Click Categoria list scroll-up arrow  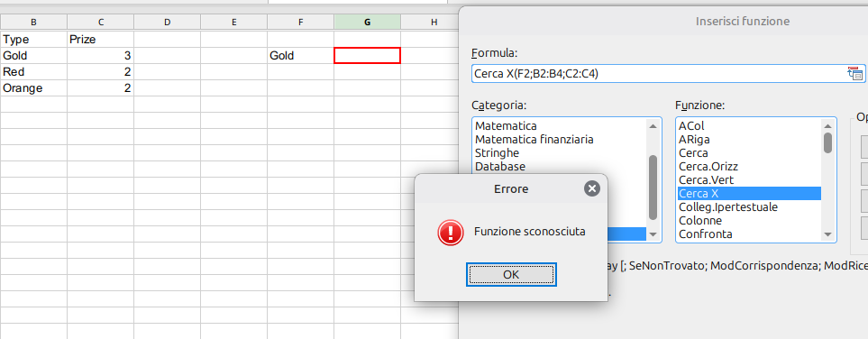coord(653,125)
